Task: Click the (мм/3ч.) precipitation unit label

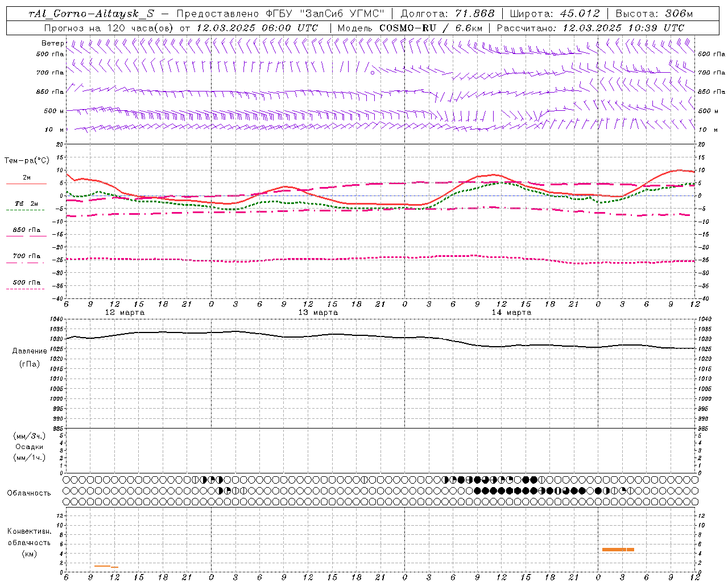Action: click(30, 436)
